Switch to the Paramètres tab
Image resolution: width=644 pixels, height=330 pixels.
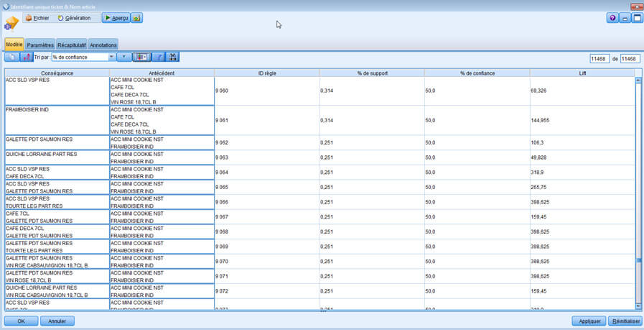click(40, 45)
